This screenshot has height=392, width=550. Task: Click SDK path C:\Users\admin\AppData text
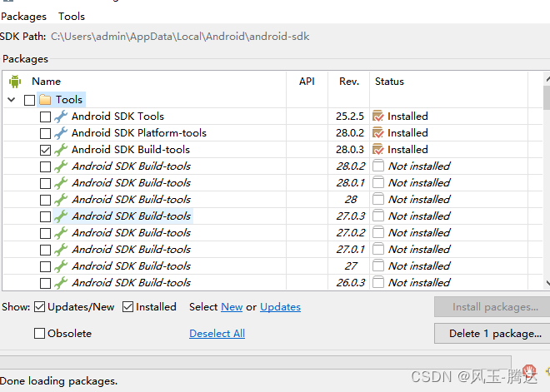point(180,37)
